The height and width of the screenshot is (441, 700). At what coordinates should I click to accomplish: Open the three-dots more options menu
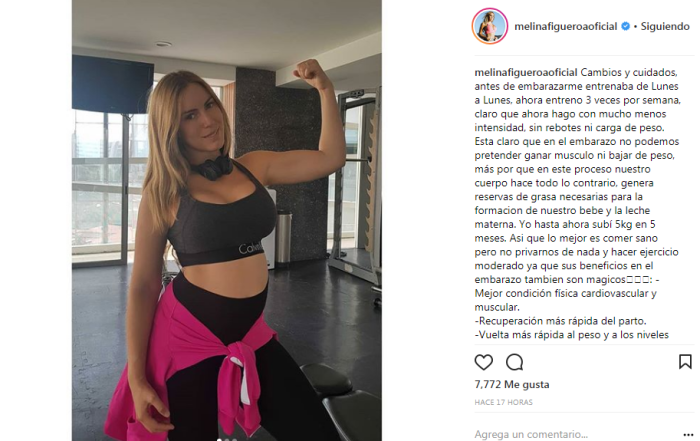pyautogui.click(x=688, y=435)
